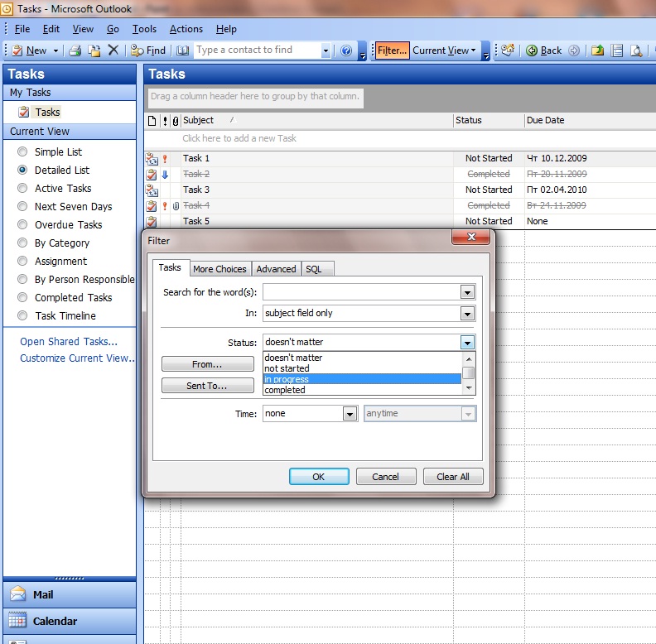Image resolution: width=656 pixels, height=644 pixels.
Task: Click the attachment paperclip column header
Action: click(x=175, y=121)
